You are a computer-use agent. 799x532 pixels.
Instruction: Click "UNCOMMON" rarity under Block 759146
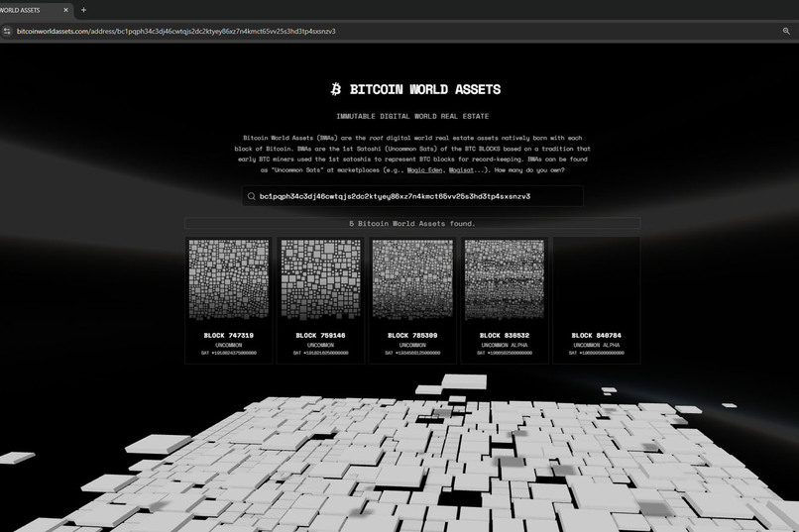click(320, 345)
